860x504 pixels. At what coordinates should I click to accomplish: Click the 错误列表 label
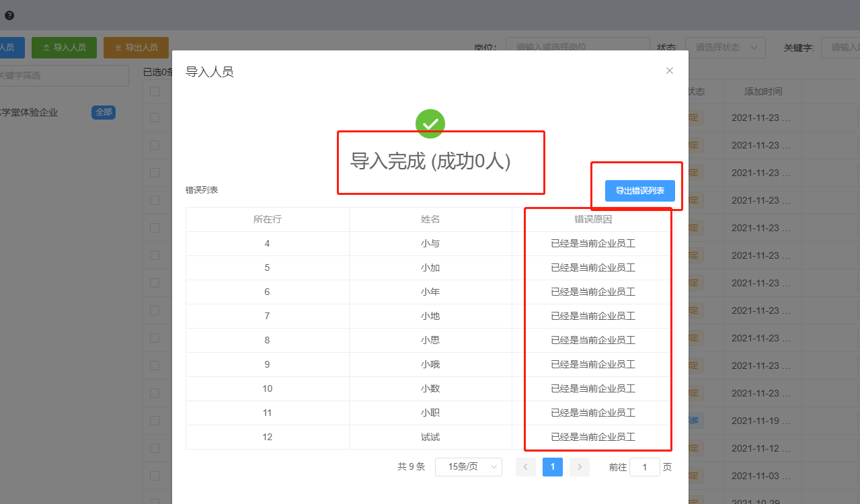pos(202,190)
